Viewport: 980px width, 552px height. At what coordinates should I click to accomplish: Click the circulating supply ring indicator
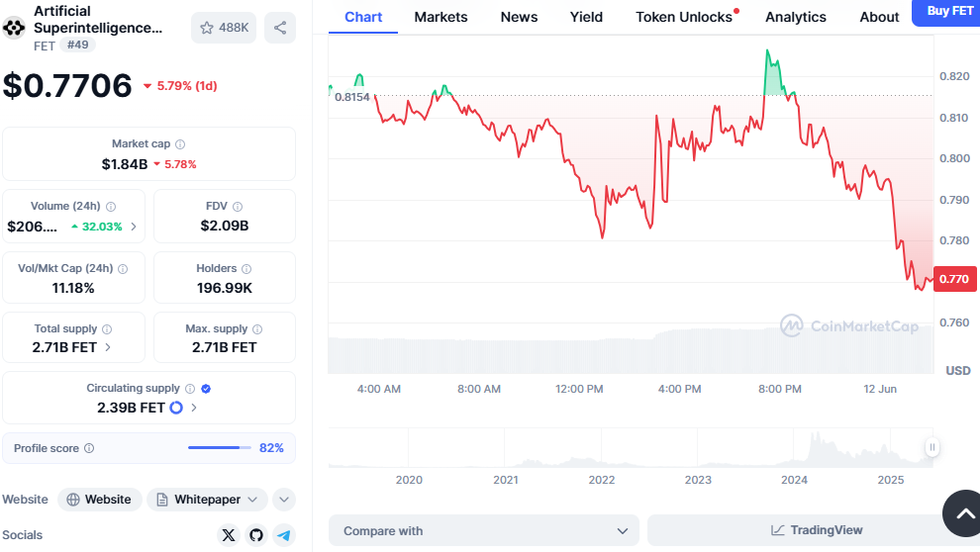176,408
